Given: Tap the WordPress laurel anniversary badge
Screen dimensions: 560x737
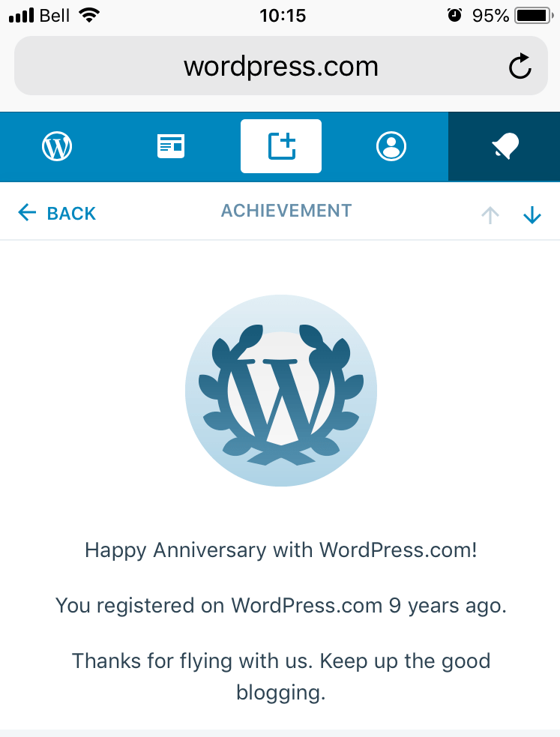Looking at the screenshot, I should (281, 391).
